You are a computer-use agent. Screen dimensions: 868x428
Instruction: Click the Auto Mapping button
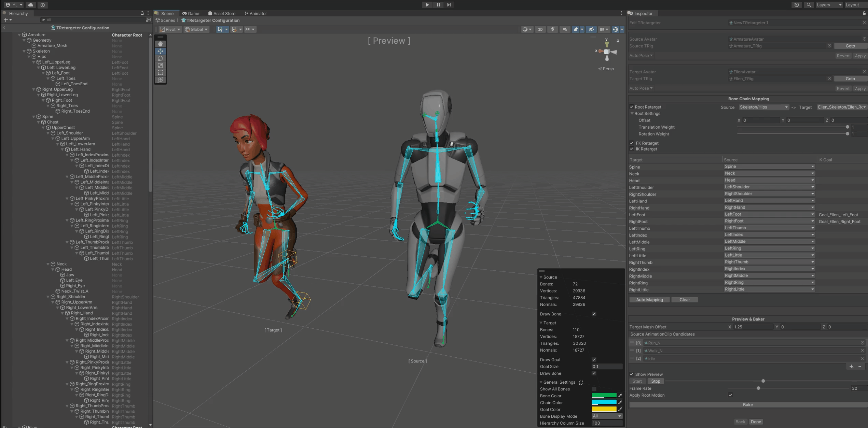tap(649, 300)
